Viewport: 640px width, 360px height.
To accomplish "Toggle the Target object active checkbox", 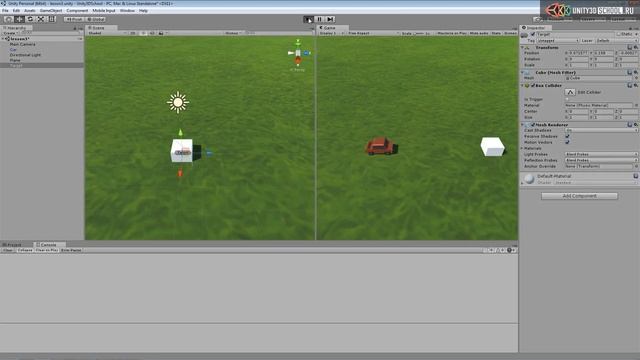I will pos(533,34).
